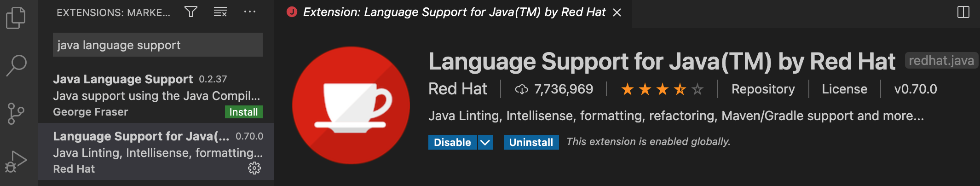Screen dimensions: 980x186
Task: Click the star rating of the extension
Action: click(x=662, y=89)
